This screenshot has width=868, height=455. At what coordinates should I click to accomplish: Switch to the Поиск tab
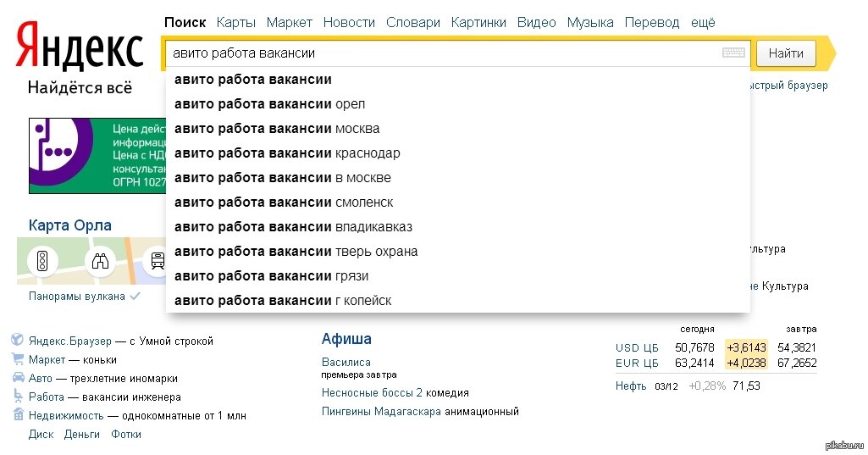[x=185, y=23]
